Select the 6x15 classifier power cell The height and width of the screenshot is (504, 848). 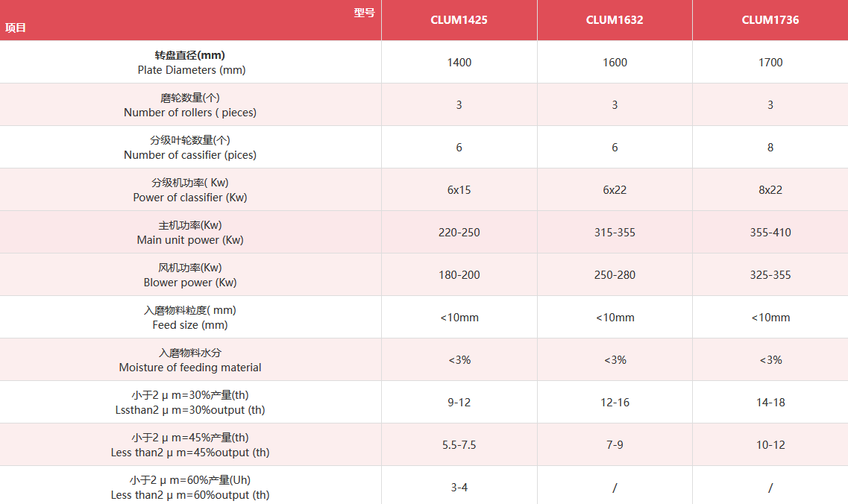tap(459, 190)
